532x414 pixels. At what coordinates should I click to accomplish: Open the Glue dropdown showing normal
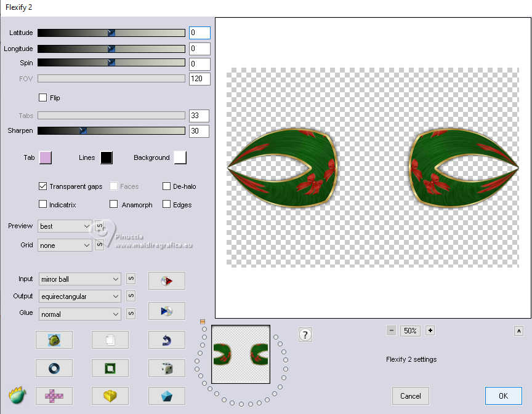click(x=79, y=314)
